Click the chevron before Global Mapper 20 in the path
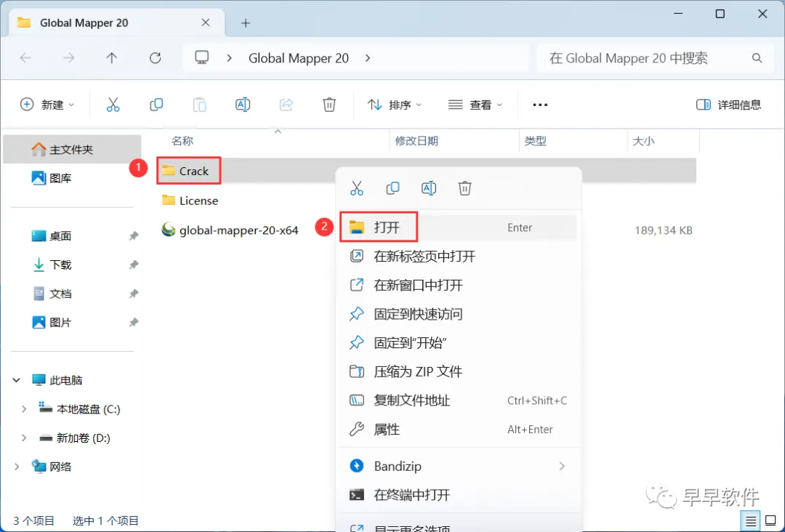Image resolution: width=785 pixels, height=532 pixels. coord(229,58)
